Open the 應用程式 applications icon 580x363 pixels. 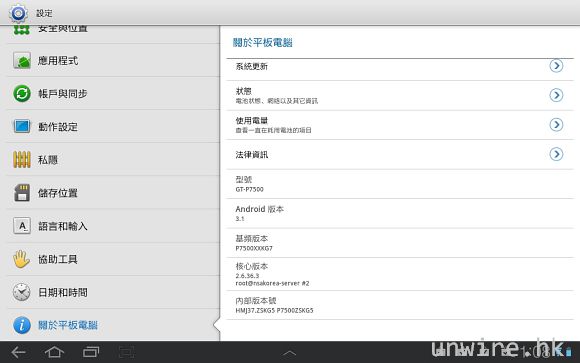pyautogui.click(x=22, y=61)
